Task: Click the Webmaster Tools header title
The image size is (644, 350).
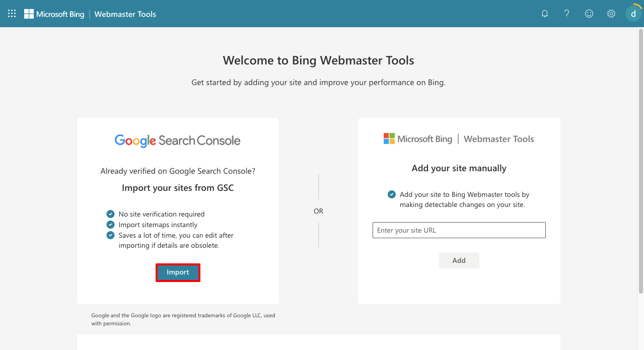Action: (x=125, y=14)
